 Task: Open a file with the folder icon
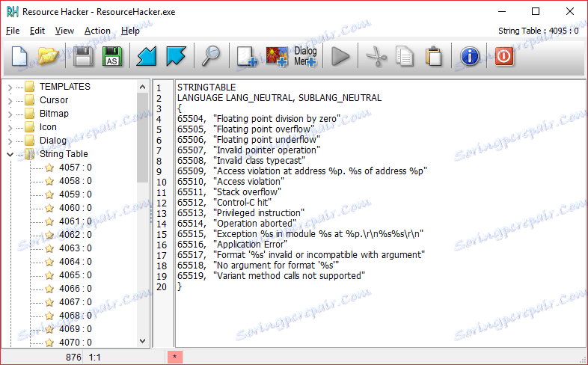click(x=49, y=56)
